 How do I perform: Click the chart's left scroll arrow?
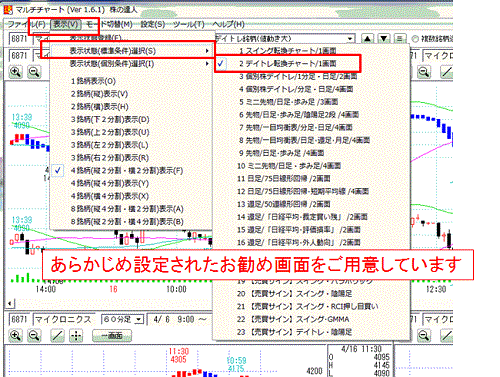point(10,304)
